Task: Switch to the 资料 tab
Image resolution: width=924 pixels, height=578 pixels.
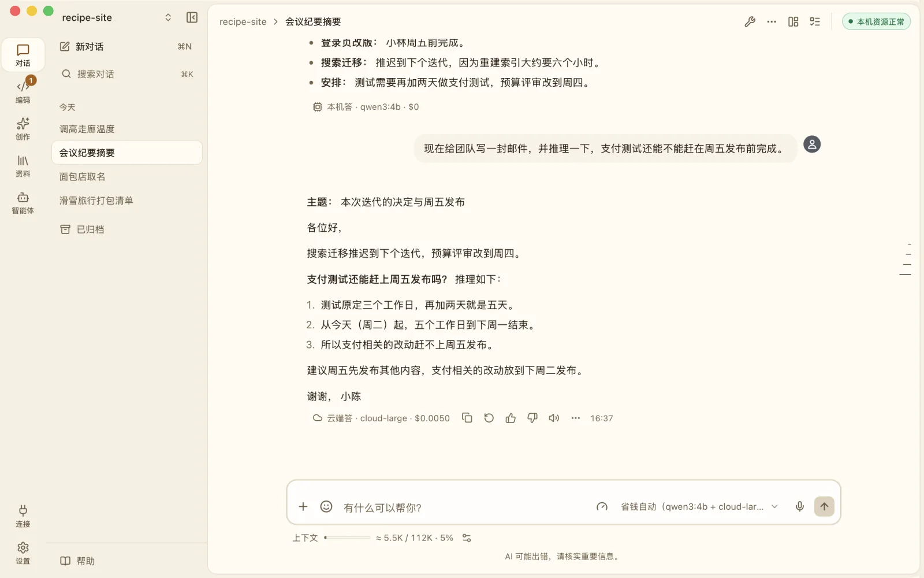Action: (23, 166)
